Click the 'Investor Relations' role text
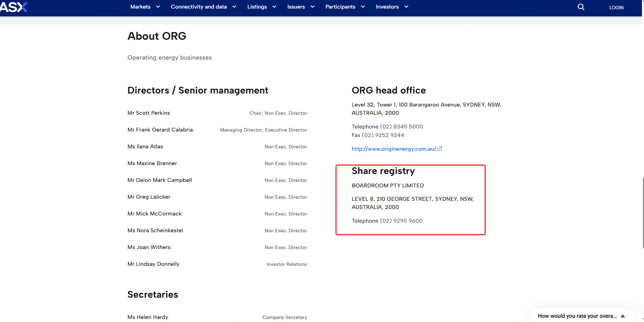 tap(287, 264)
